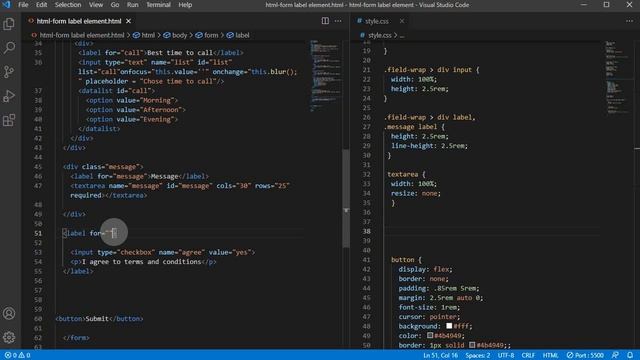Open the Help menu
640x360 pixels.
(x=185, y=5)
